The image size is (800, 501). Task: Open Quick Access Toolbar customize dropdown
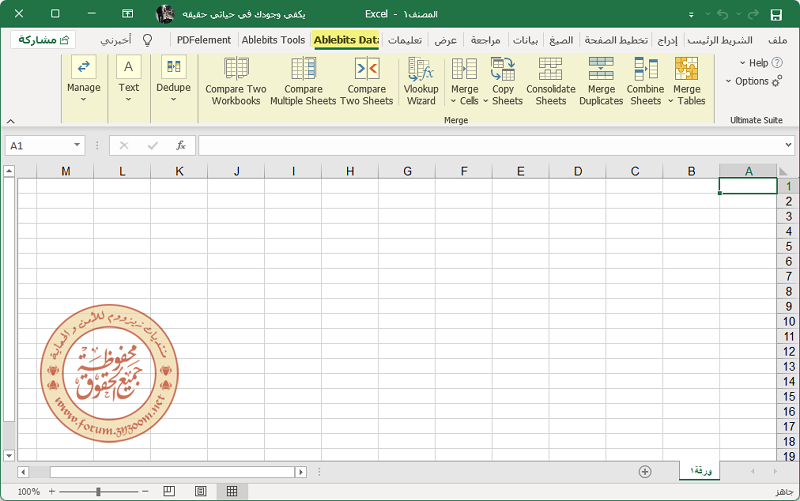691,15
